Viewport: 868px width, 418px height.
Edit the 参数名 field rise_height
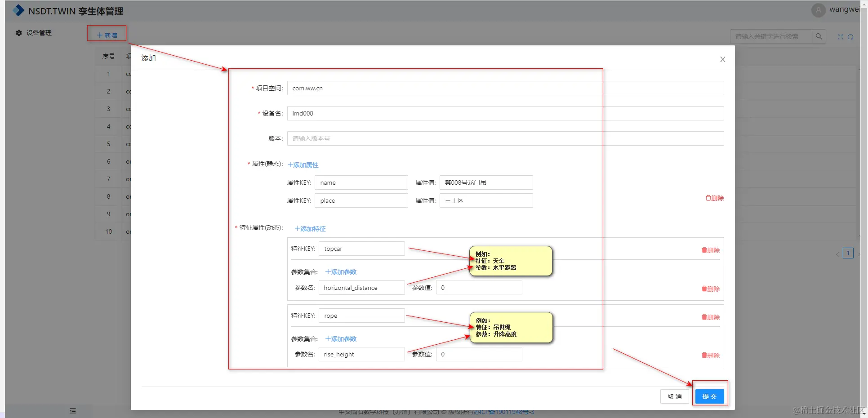362,354
